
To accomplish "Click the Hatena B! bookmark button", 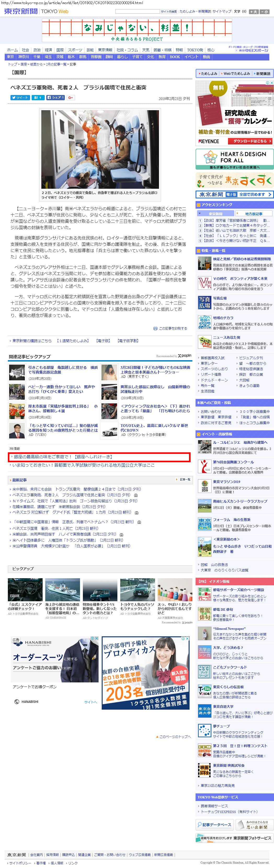I will point(38,98).
